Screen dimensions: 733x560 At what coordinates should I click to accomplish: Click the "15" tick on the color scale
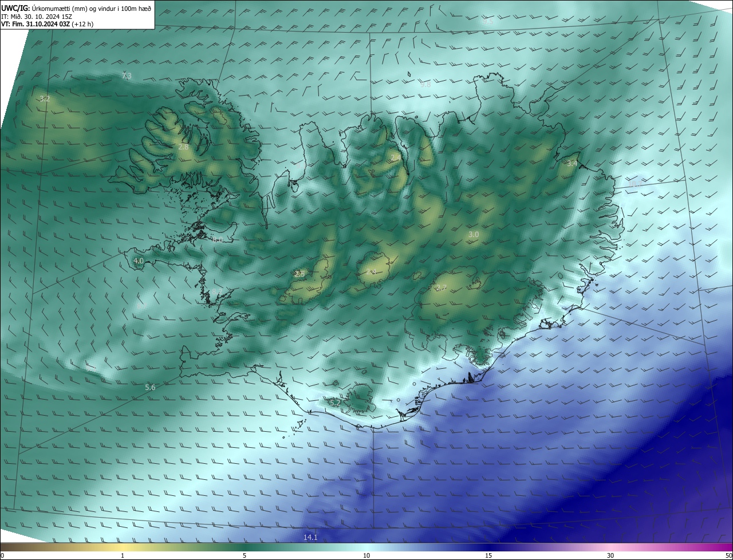(x=488, y=555)
